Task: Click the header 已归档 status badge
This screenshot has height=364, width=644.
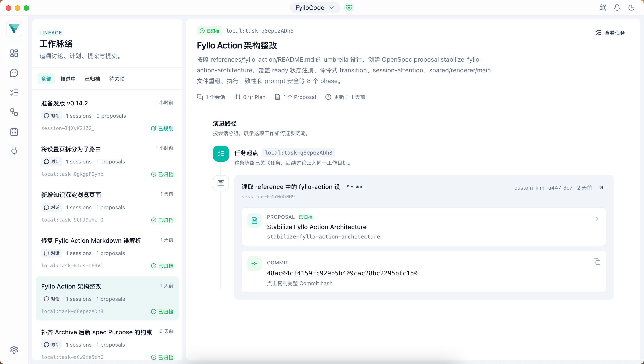Action: (210, 31)
